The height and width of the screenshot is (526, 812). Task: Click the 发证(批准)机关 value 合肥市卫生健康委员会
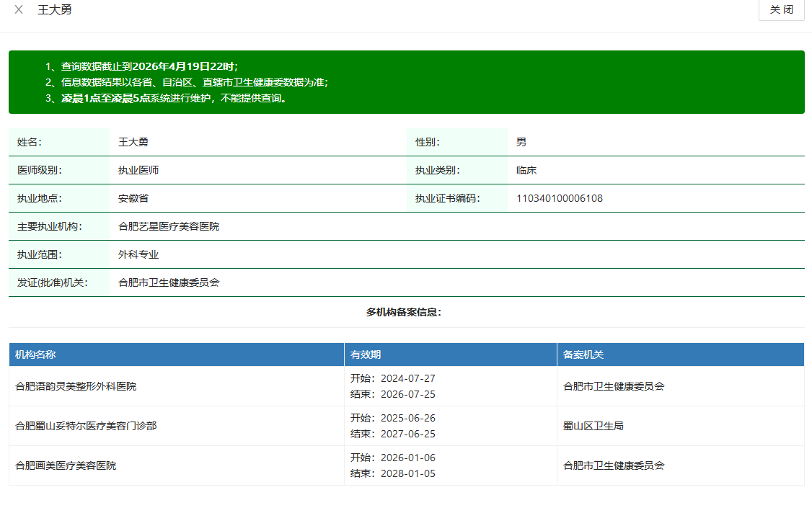tap(169, 282)
